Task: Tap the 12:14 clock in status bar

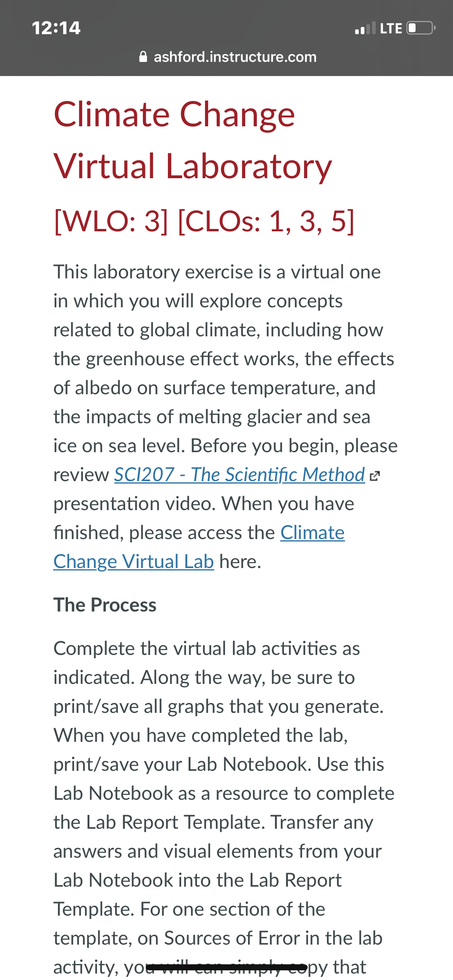Action: (x=56, y=28)
